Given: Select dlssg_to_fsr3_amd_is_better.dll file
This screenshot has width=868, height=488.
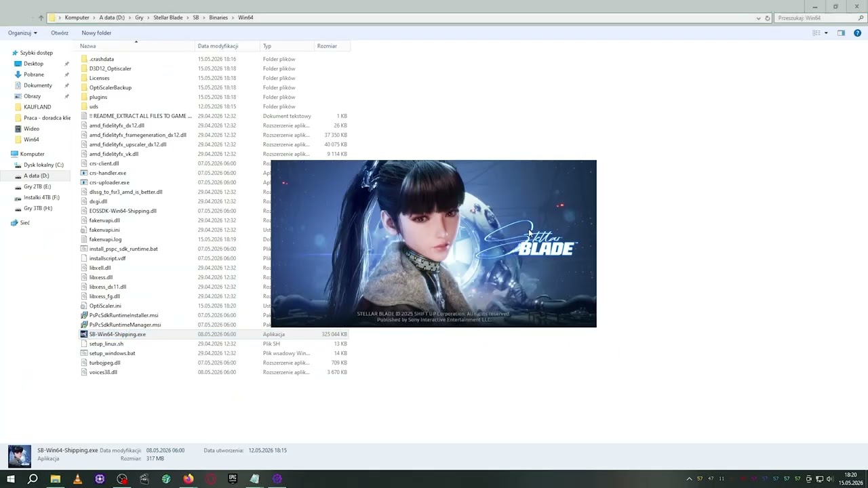Looking at the screenshot, I should coord(125,192).
